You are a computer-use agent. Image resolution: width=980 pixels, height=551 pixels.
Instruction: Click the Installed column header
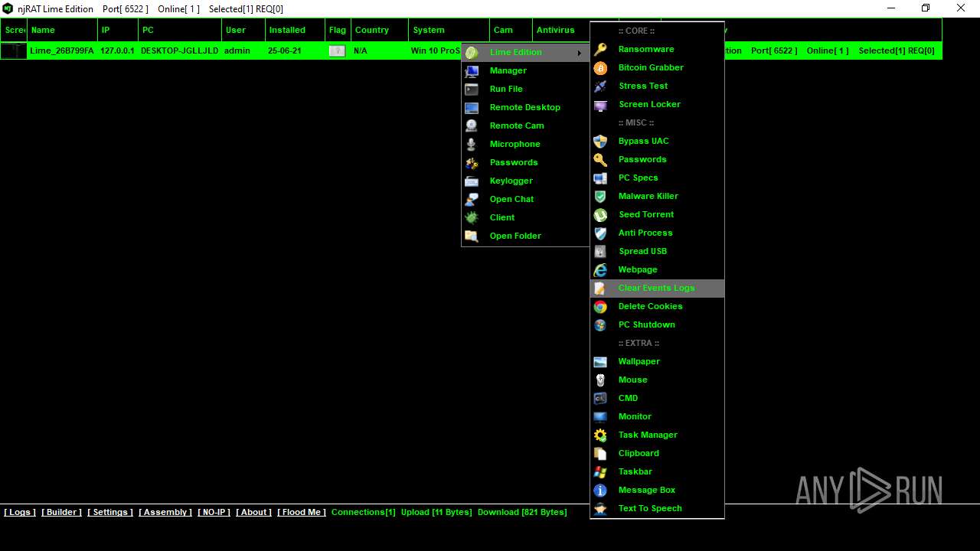295,30
